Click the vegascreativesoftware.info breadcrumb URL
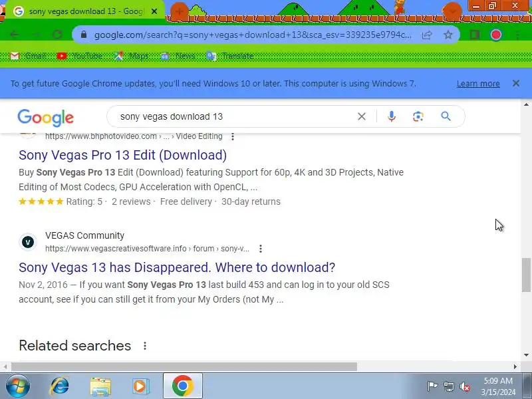Screen dimensions: 532x399 (147, 249)
